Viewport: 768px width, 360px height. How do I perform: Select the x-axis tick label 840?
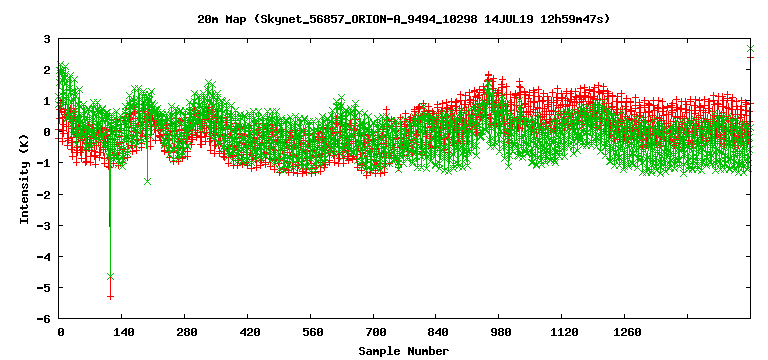pos(438,333)
